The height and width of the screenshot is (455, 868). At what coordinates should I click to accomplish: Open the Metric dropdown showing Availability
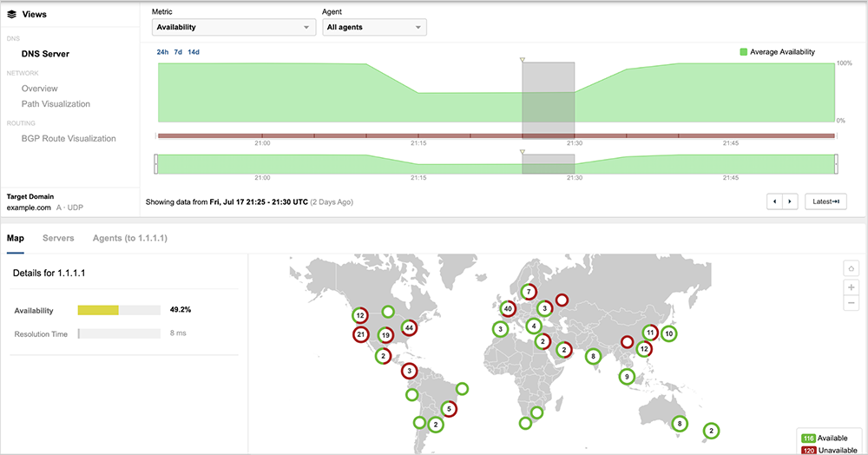pyautogui.click(x=233, y=27)
